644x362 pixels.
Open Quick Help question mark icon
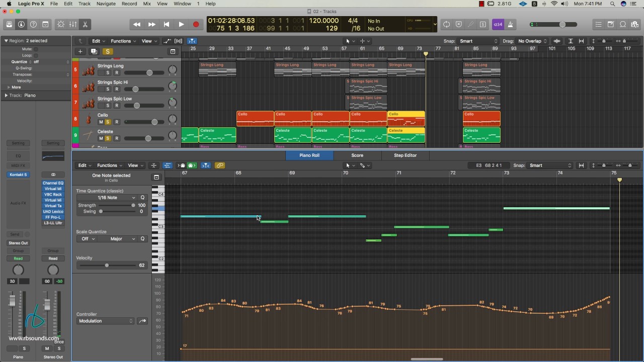(x=33, y=24)
